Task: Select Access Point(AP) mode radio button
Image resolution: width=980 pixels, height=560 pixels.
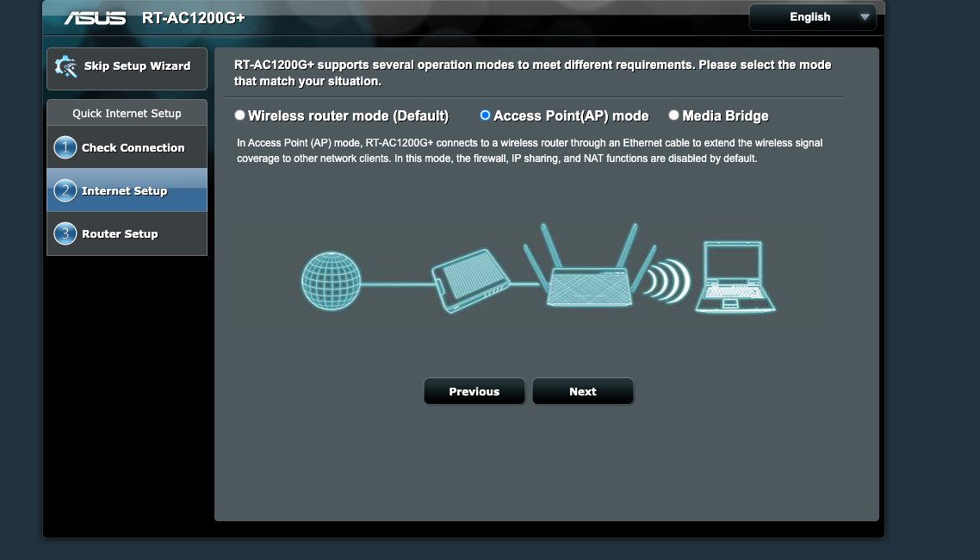Action: pos(485,115)
